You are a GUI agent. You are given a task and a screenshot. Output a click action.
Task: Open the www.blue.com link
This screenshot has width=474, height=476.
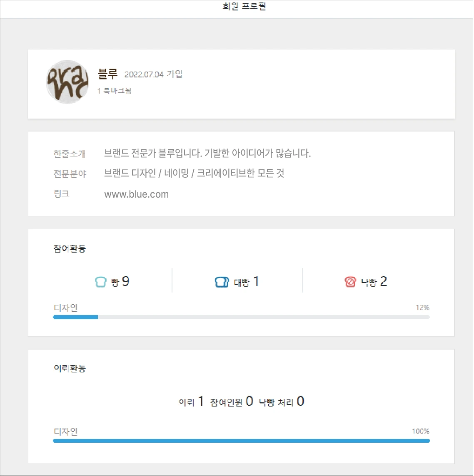(x=137, y=194)
